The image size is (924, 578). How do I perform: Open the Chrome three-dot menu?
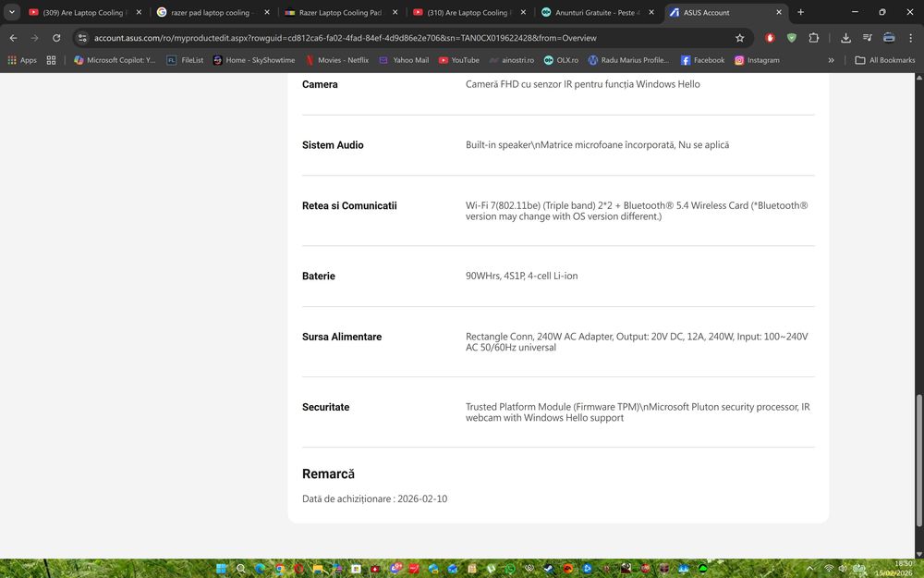click(x=911, y=38)
